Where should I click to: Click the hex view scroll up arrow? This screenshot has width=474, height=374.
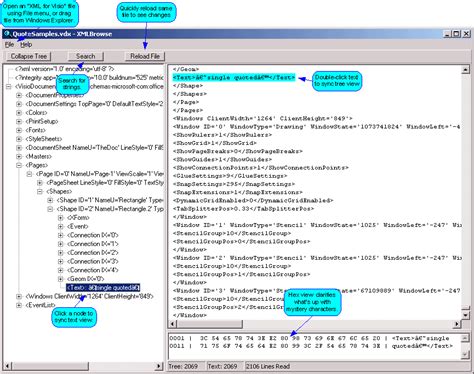(465, 338)
